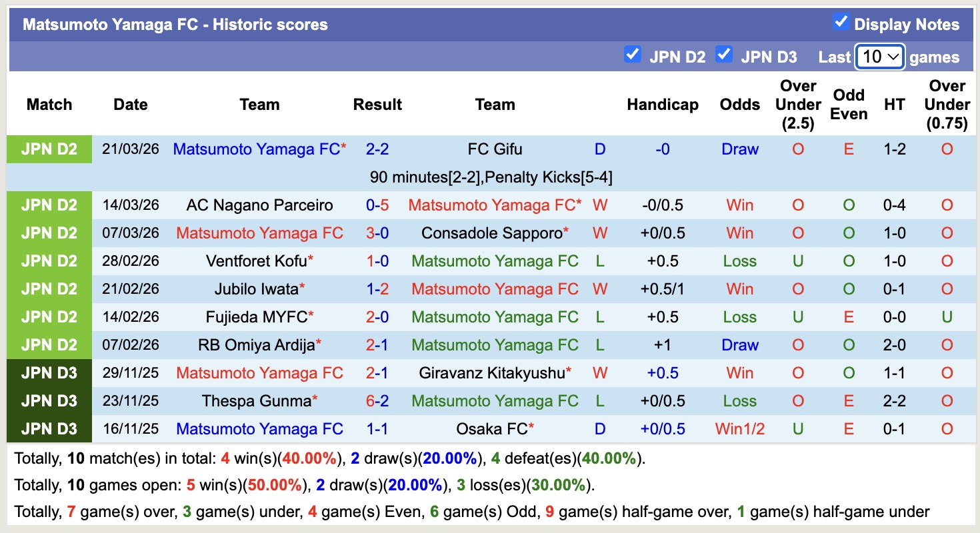This screenshot has height=533, width=980.
Task: Click the Matsumoto Yamaga FC Historic scores title
Action: (x=175, y=24)
